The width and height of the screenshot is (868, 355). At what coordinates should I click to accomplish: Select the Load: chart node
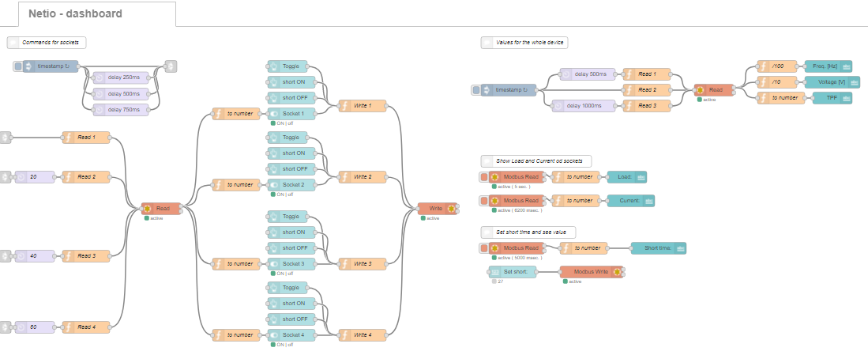click(x=627, y=177)
